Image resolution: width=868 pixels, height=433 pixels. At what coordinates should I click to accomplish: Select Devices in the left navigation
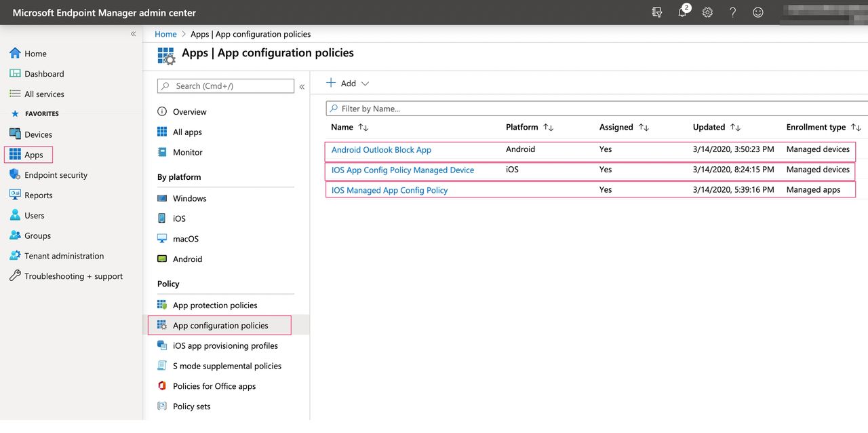coord(38,134)
